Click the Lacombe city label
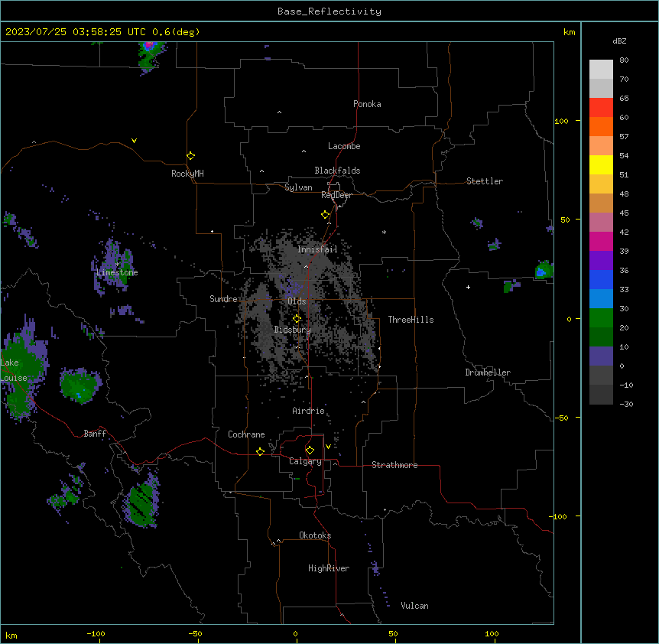The height and width of the screenshot is (644, 659). (344, 146)
